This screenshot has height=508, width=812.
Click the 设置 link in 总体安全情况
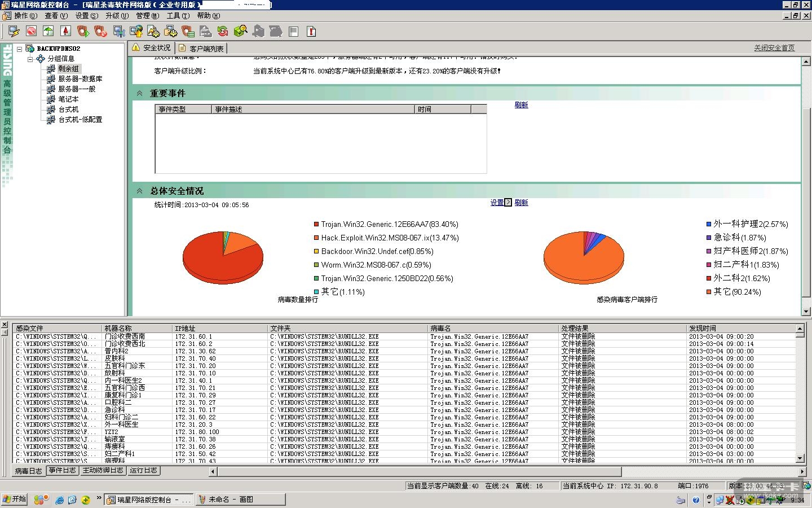[x=497, y=203]
